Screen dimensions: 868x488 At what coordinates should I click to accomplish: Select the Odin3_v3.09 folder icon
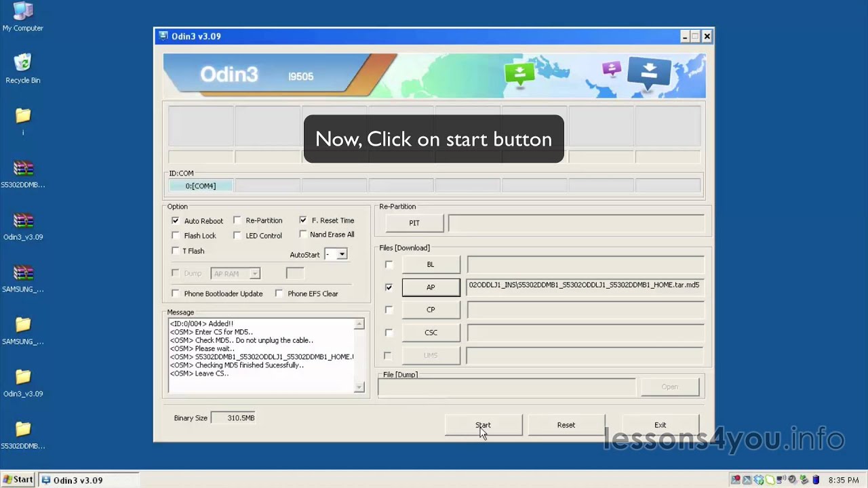[x=22, y=382]
